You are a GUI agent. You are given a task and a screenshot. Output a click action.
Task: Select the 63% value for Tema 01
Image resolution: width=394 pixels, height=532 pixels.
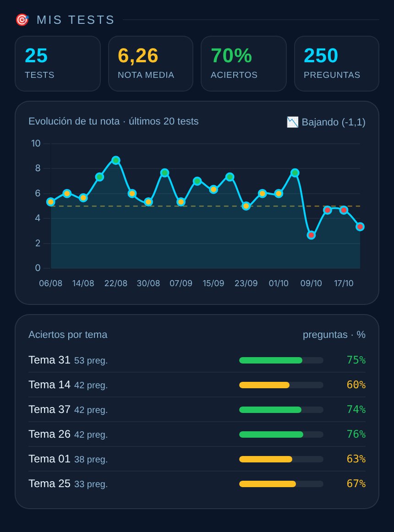pos(356,459)
